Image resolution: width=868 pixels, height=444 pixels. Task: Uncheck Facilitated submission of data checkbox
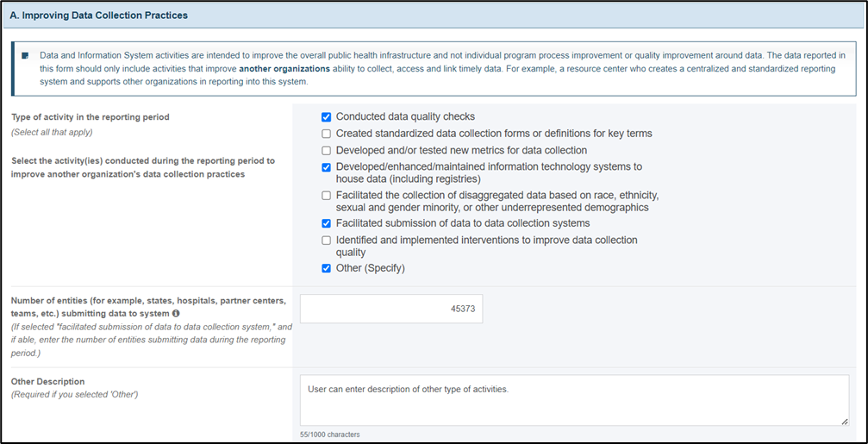click(x=326, y=223)
